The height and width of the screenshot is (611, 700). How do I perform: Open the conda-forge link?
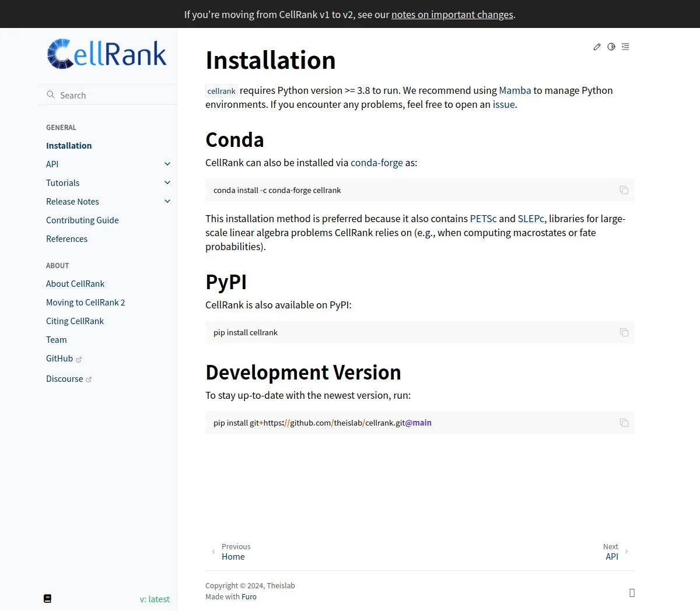(377, 163)
